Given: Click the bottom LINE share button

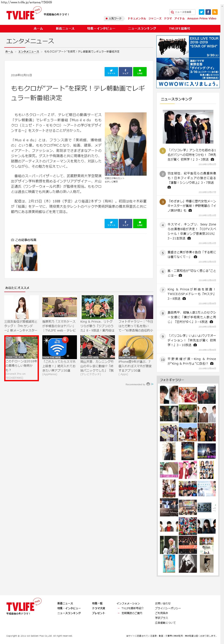Looking at the screenshot, I should (139, 224).
